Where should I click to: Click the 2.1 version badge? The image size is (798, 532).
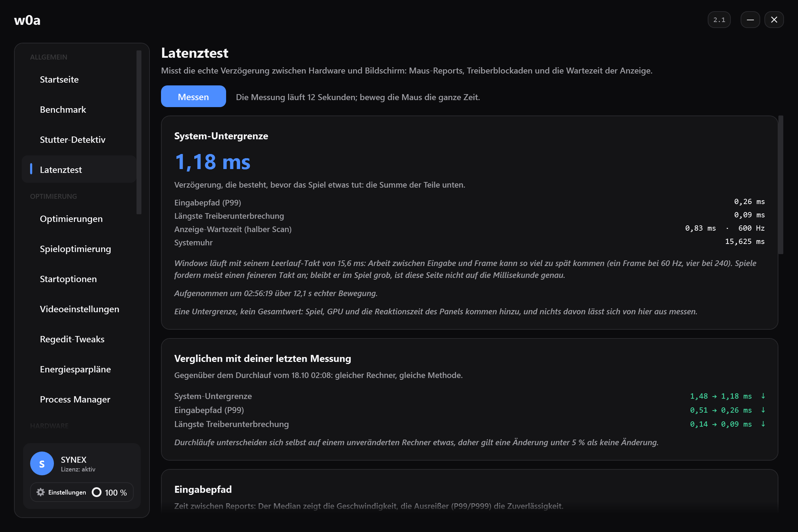[x=719, y=20]
